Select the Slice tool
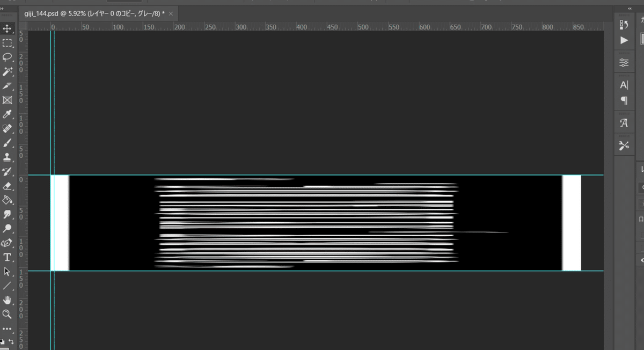Screen dimensions: 644x350 coord(8,86)
